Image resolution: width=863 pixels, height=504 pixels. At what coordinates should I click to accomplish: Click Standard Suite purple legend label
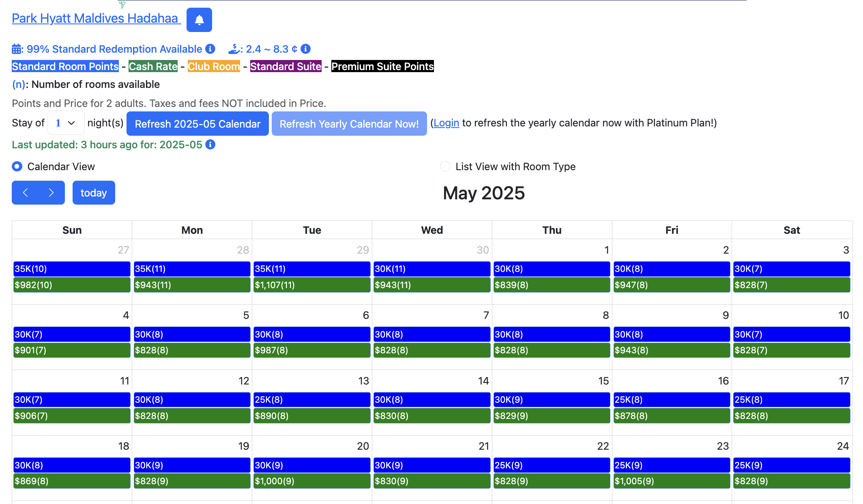[x=286, y=66]
